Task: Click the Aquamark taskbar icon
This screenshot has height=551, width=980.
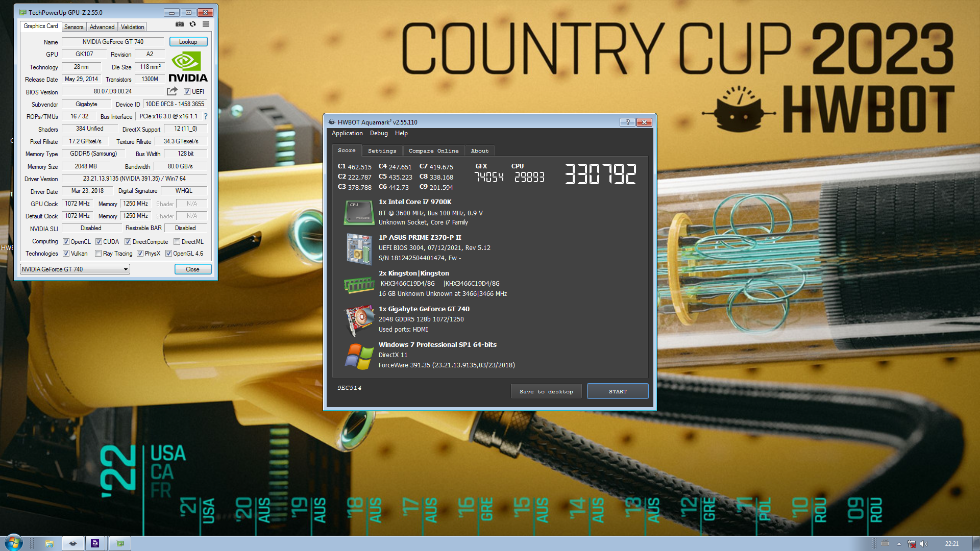Action: pyautogui.click(x=73, y=543)
